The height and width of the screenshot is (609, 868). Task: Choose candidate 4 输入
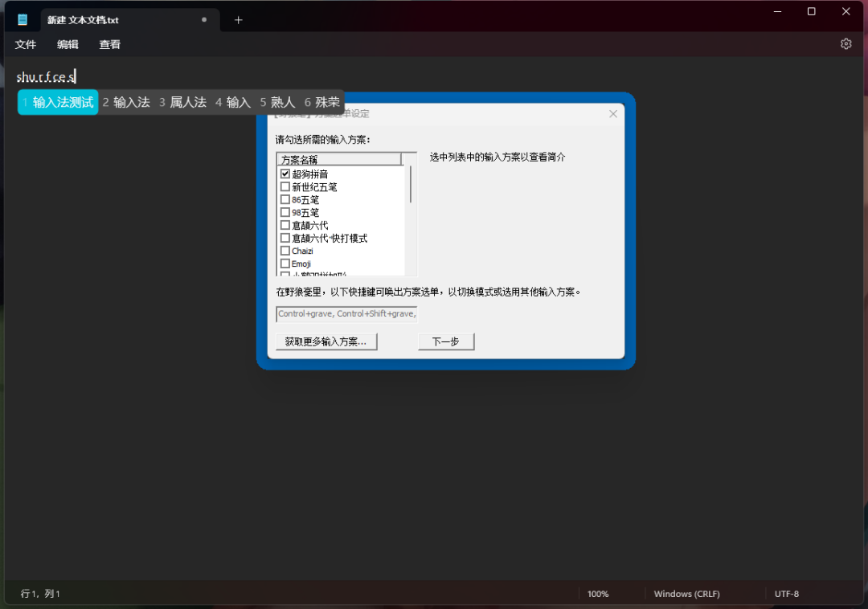tap(233, 102)
